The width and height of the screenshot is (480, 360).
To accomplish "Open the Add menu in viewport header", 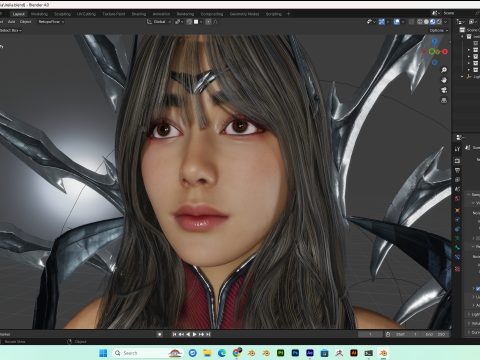I will point(11,22).
